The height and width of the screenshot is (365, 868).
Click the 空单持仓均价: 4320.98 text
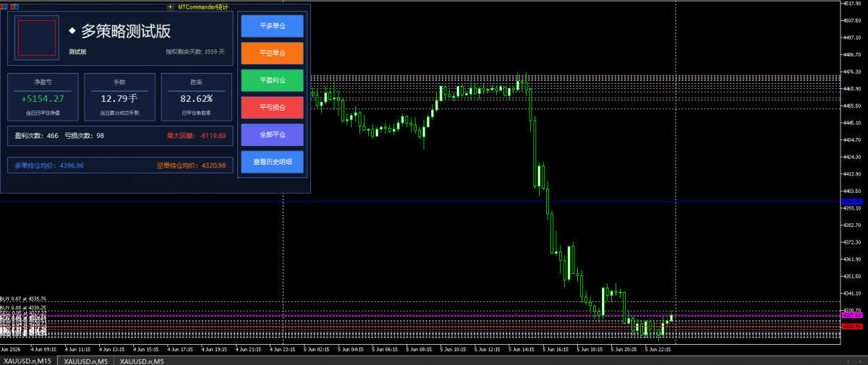[x=191, y=166]
